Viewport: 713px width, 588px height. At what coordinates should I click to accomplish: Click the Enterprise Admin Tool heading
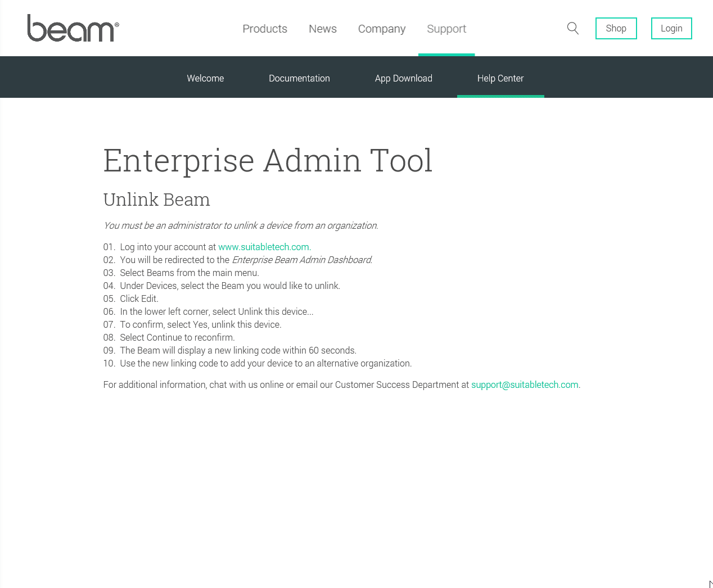(x=268, y=161)
